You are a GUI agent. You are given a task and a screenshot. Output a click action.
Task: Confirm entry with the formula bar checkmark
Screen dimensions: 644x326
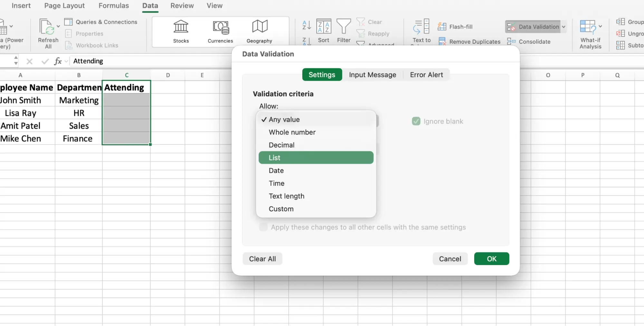[x=45, y=61]
